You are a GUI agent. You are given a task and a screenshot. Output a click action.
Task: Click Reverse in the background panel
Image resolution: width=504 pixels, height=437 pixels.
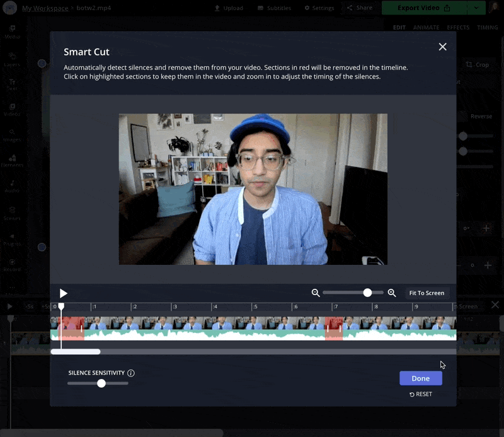coord(481,116)
